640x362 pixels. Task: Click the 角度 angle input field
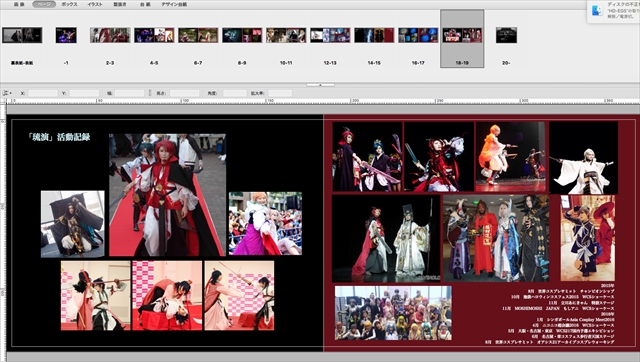click(235, 93)
